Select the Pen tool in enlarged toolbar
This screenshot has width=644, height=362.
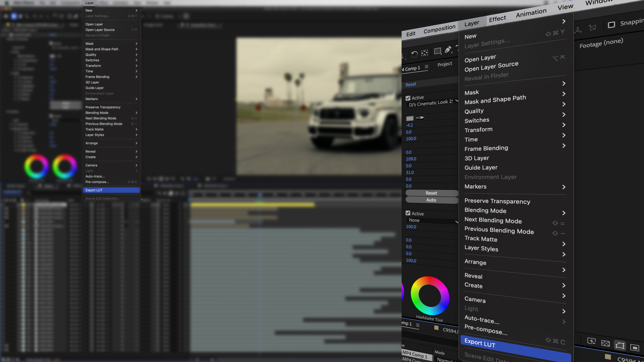coord(448,49)
